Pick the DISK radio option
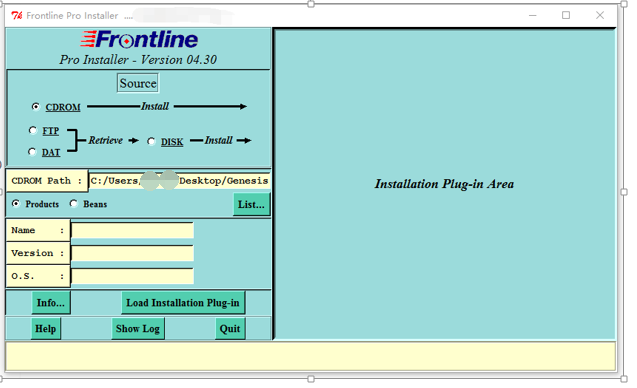 click(x=151, y=141)
